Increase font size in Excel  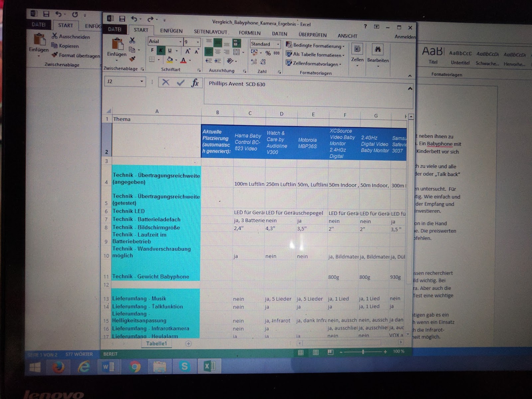pos(188,51)
